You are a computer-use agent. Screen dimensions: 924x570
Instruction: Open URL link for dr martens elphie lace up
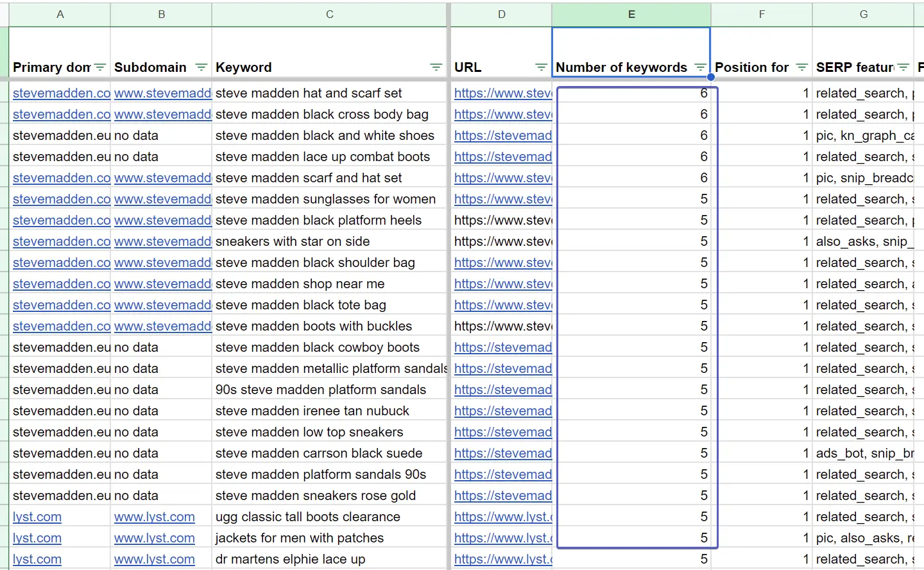(x=503, y=559)
